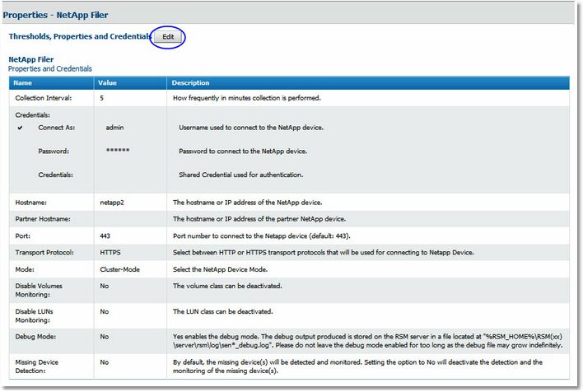Select the Connect As checkmark icon
The width and height of the screenshot is (583, 392).
[20, 128]
